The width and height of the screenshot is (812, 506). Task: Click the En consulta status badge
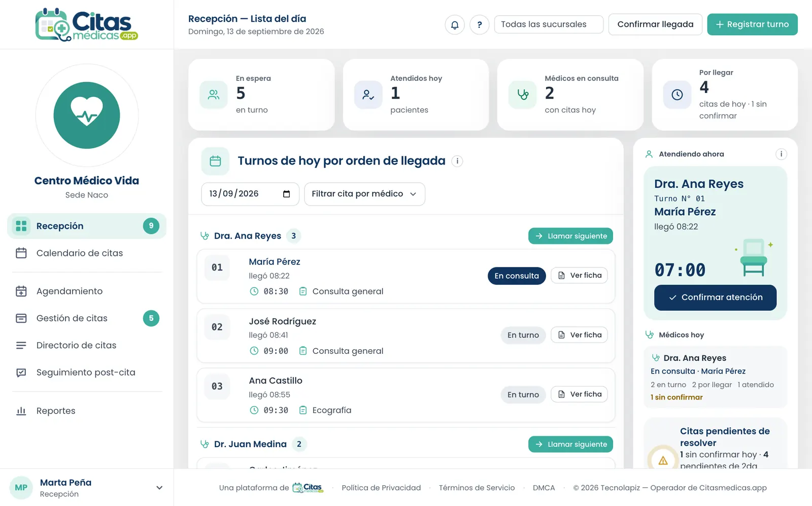click(x=517, y=276)
